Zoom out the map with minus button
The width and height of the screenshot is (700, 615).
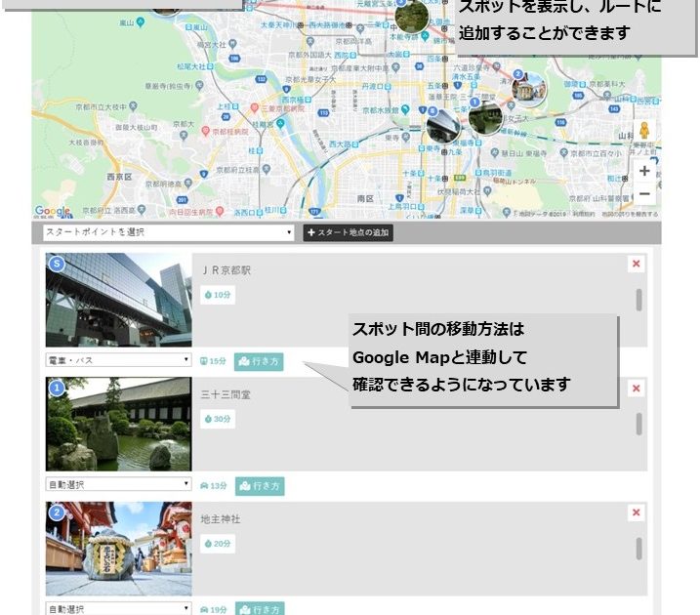(x=644, y=193)
